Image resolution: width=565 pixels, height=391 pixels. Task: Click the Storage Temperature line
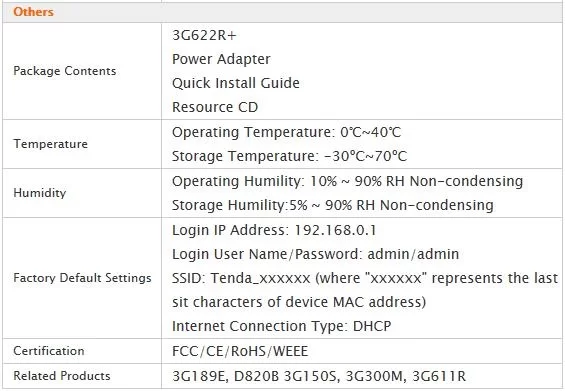coord(290,156)
